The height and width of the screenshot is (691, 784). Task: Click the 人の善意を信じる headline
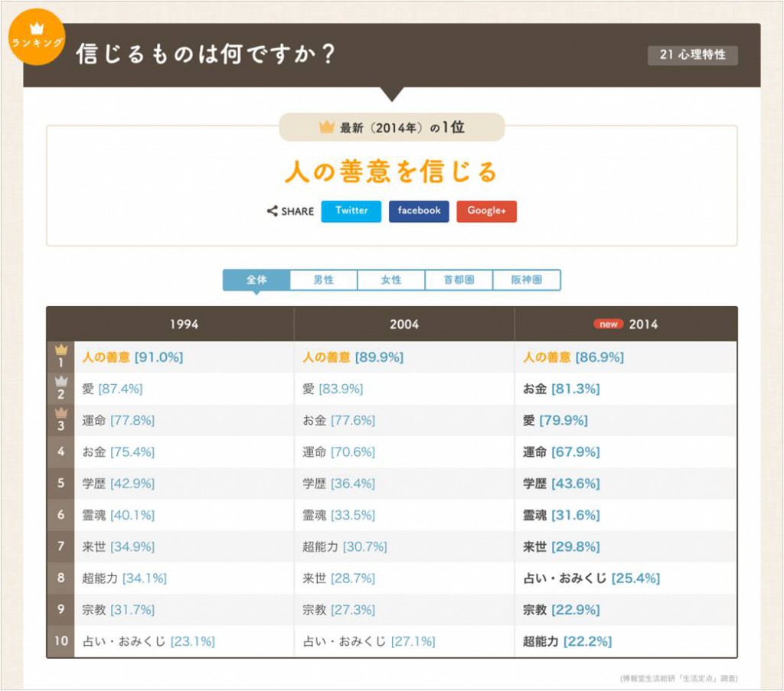pyautogui.click(x=391, y=171)
